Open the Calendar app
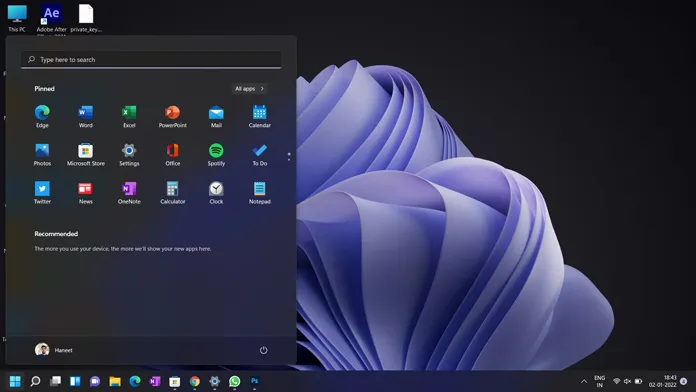Viewport: 696px width, 392px height. click(260, 116)
